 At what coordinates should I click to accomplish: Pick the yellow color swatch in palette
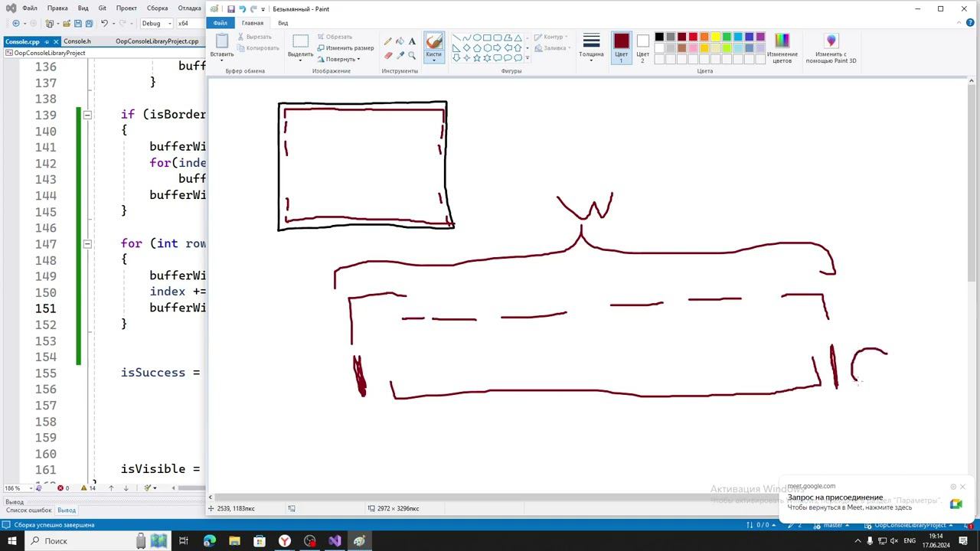[x=715, y=37]
